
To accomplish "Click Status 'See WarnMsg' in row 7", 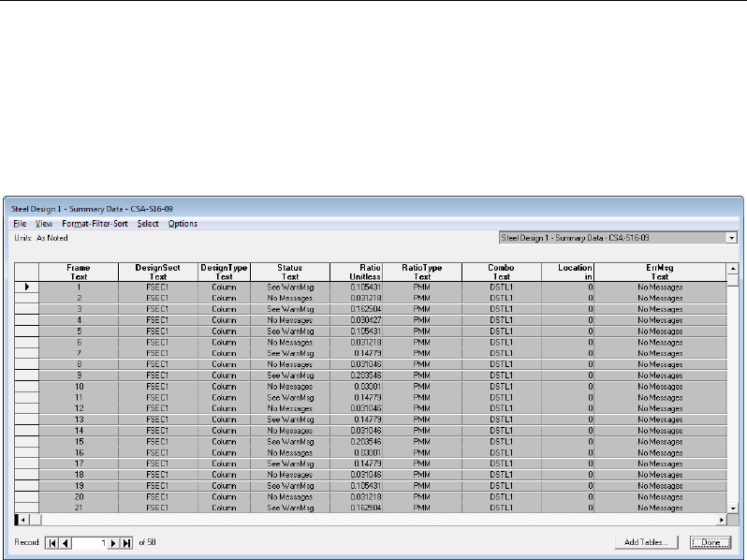I will (x=289, y=353).
